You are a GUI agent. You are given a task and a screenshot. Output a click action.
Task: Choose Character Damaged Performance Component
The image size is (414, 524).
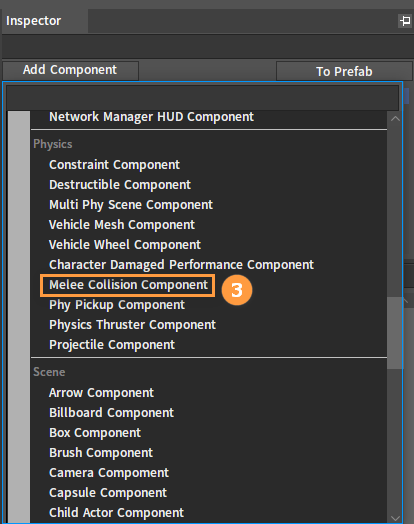click(x=181, y=265)
